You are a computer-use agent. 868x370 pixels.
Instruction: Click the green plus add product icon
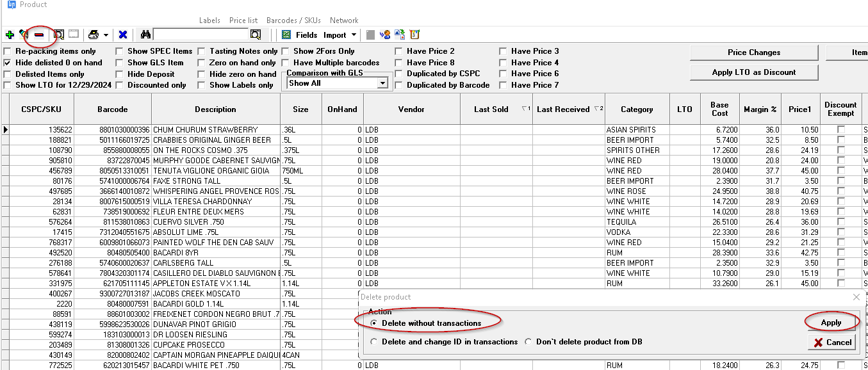(10, 35)
